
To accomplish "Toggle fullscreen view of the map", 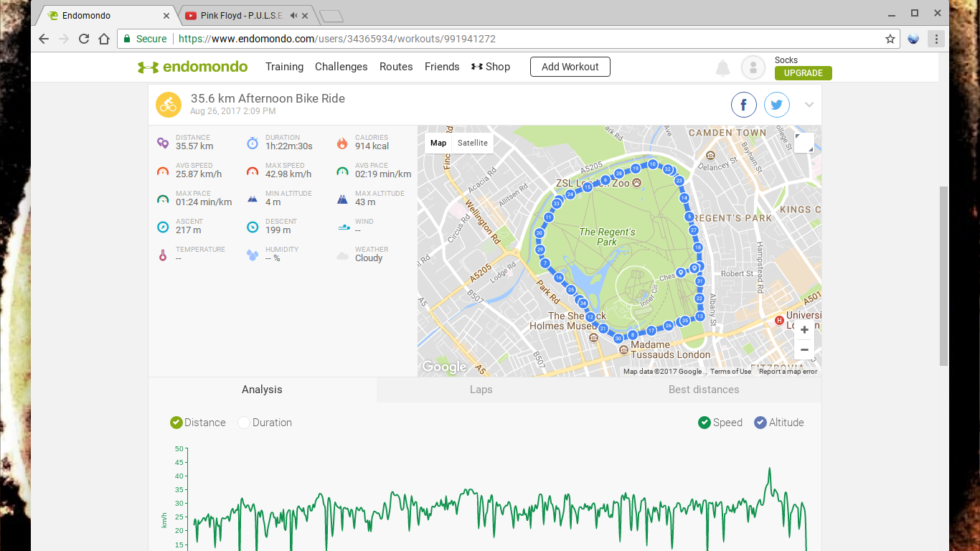I will [804, 143].
